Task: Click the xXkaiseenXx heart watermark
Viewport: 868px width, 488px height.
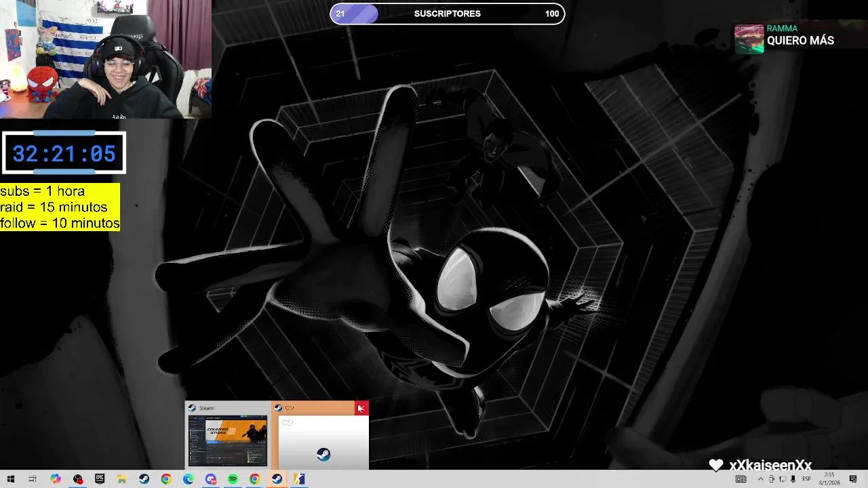Action: point(760,465)
